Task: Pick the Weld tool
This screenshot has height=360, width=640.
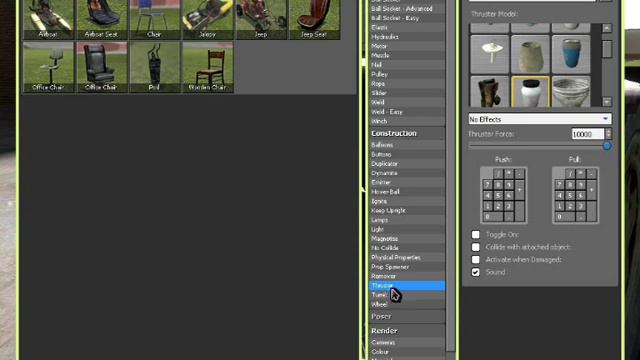Action: [x=407, y=102]
